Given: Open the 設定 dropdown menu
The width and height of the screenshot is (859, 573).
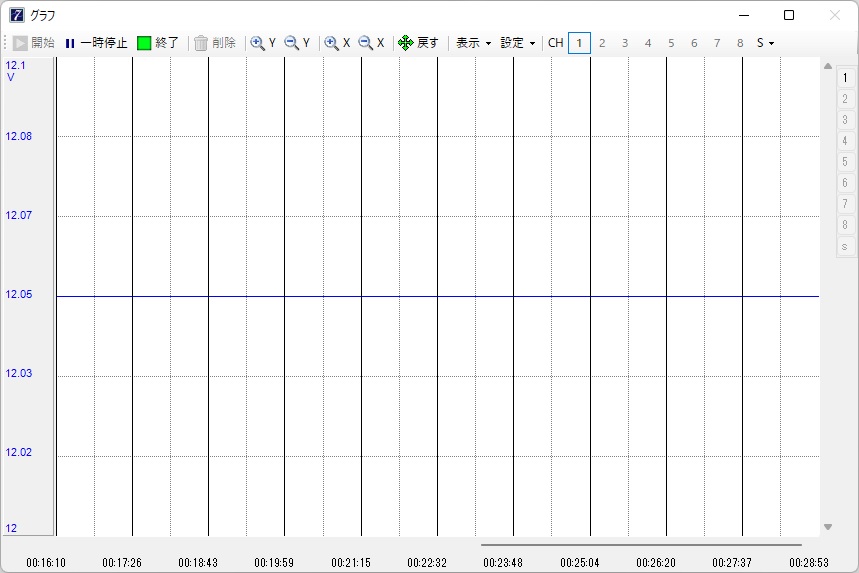Looking at the screenshot, I should pyautogui.click(x=518, y=43).
